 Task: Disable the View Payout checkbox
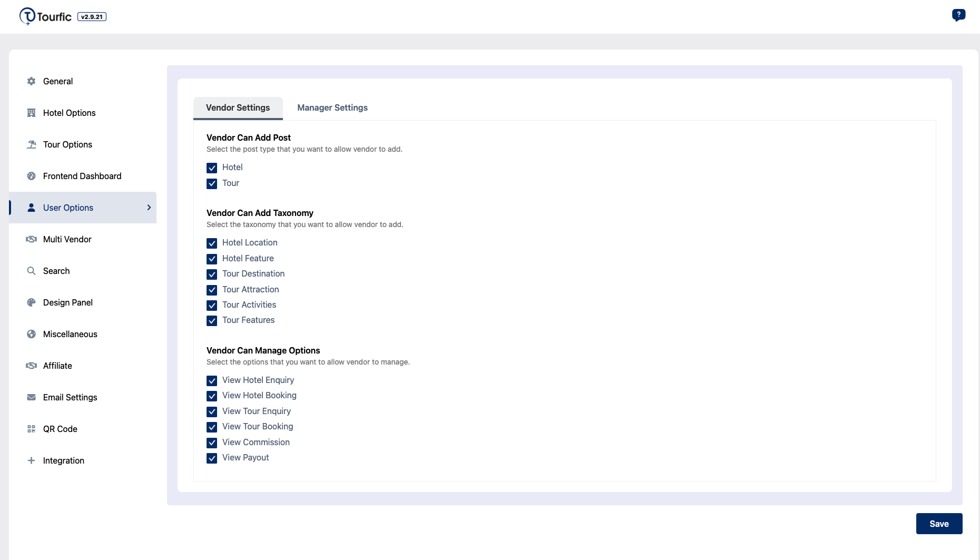[212, 458]
